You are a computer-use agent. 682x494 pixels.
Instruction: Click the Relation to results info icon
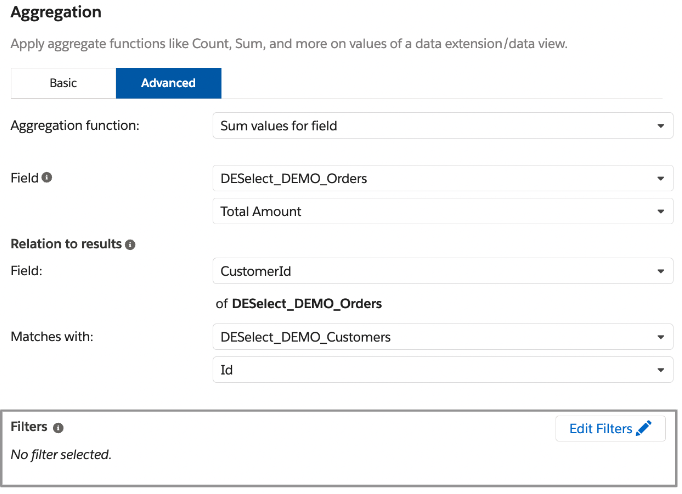pyautogui.click(x=131, y=244)
